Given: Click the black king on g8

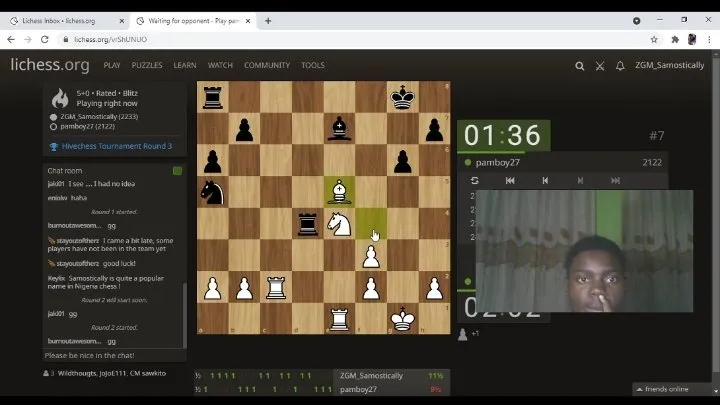Looking at the screenshot, I should (403, 97).
